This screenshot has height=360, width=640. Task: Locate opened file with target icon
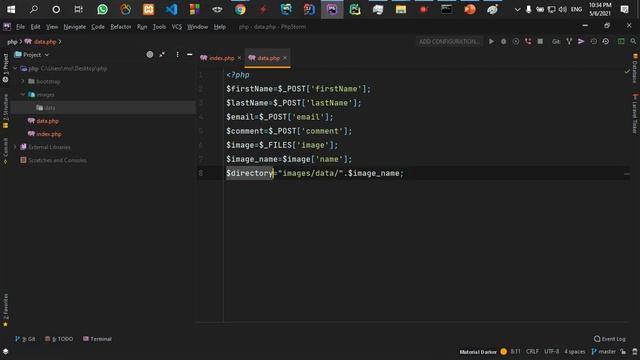(150, 54)
